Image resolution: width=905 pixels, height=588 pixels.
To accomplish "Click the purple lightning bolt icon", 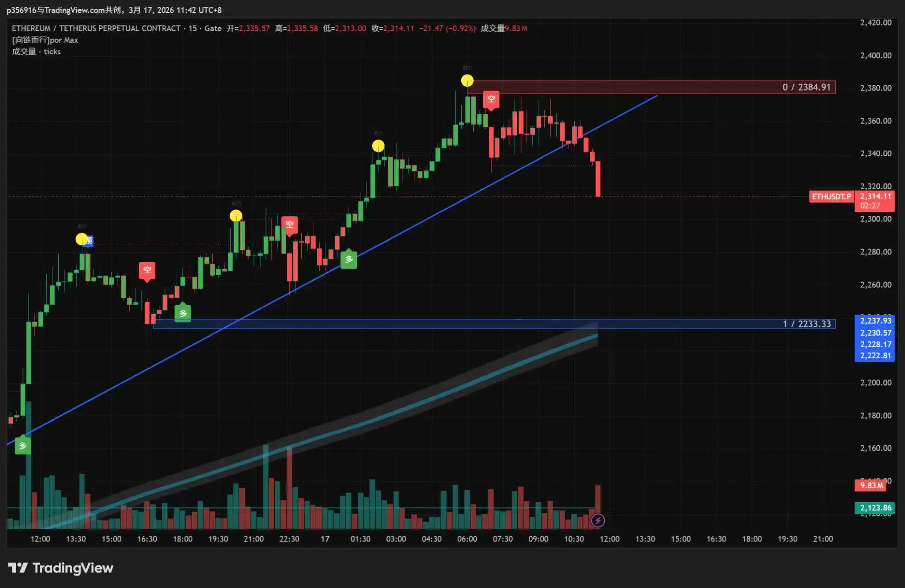I will [598, 520].
